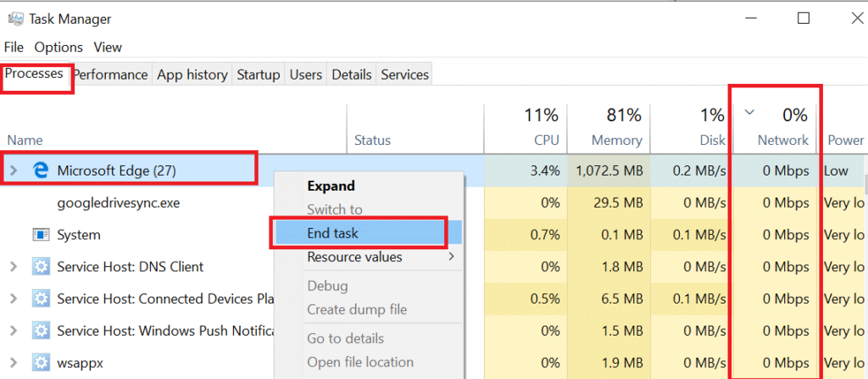The image size is (868, 379).
Task: Click the 1,072.5 MB memory cell
Action: pyautogui.click(x=609, y=170)
